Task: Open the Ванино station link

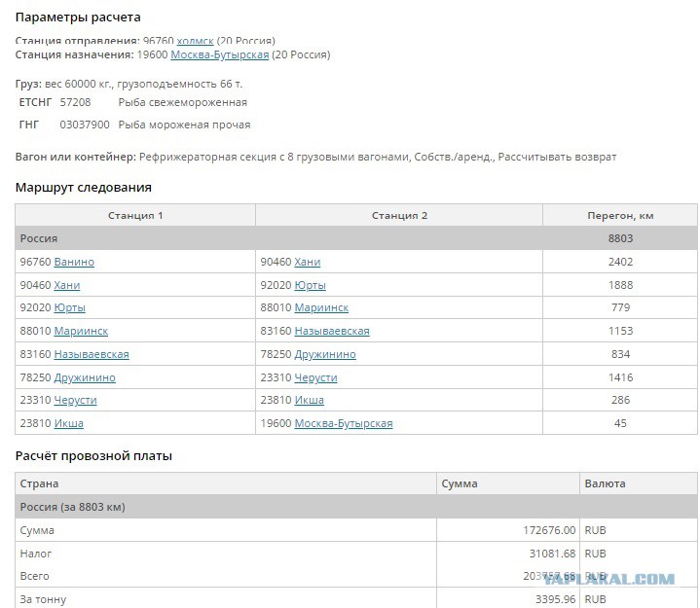Action: [74, 262]
